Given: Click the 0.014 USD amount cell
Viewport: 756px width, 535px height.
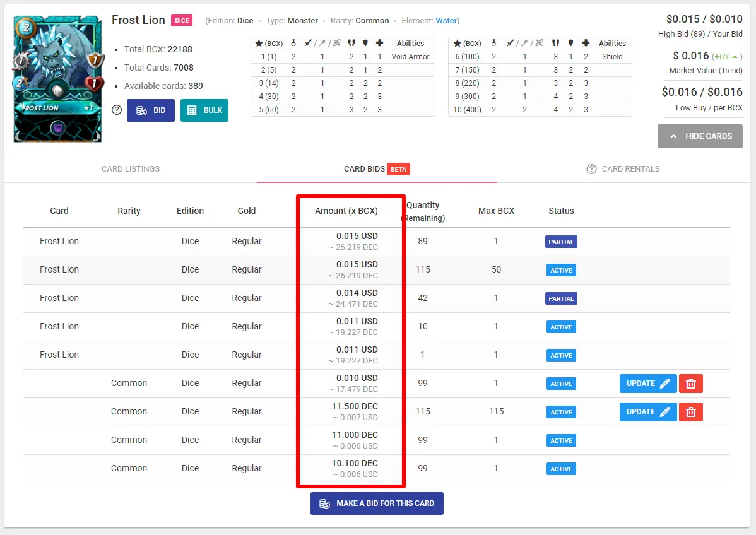Looking at the screenshot, I should (353, 298).
